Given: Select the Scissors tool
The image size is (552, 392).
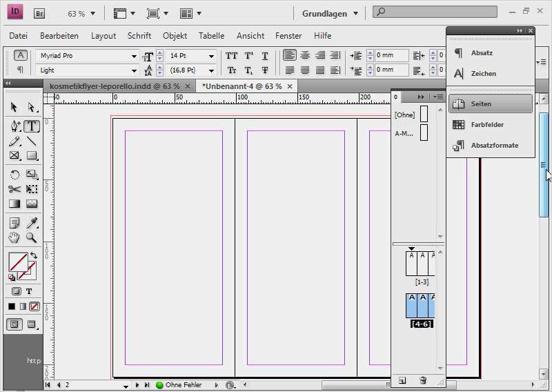Looking at the screenshot, I should (14, 188).
